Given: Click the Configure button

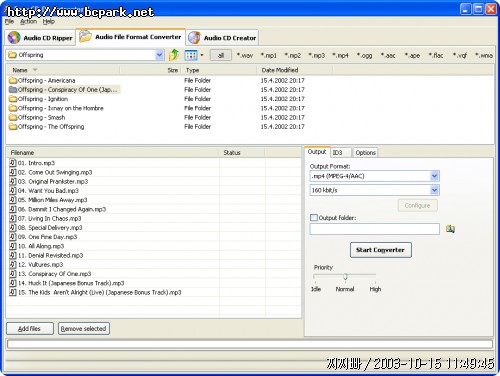Looking at the screenshot, I should (417, 206).
